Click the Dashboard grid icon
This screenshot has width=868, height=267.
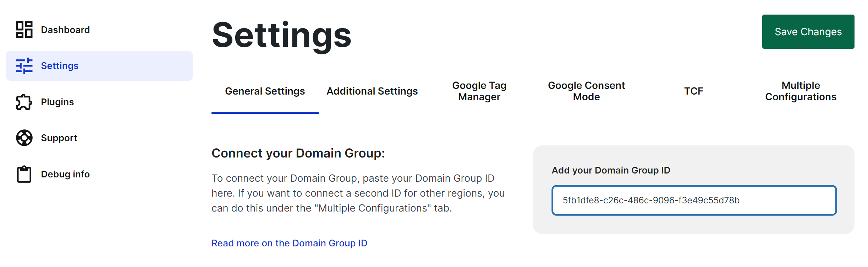[x=24, y=30]
